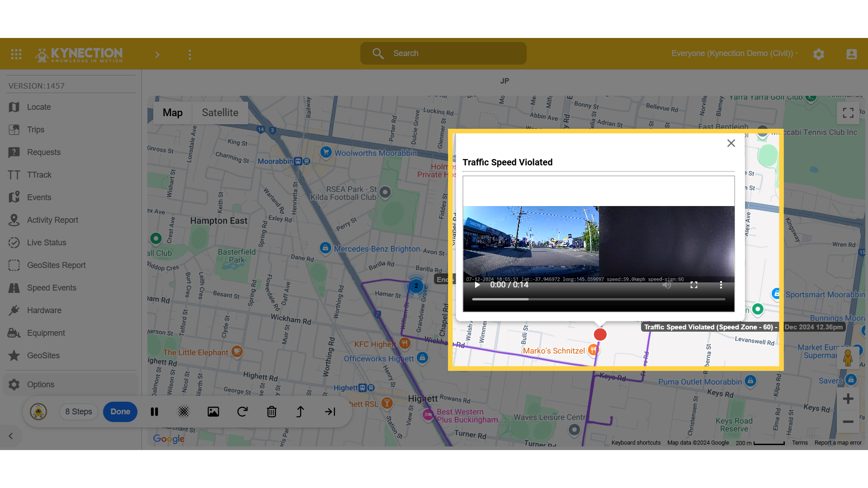Open the video more options menu
The image size is (868, 488).
click(x=721, y=285)
